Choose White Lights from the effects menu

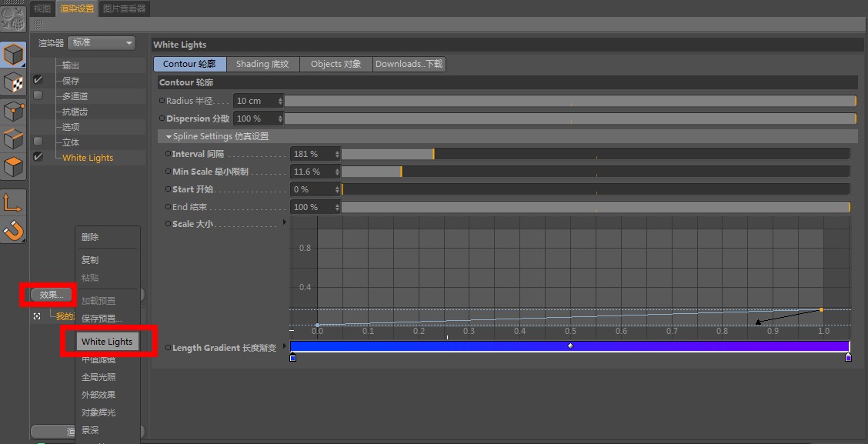click(108, 341)
